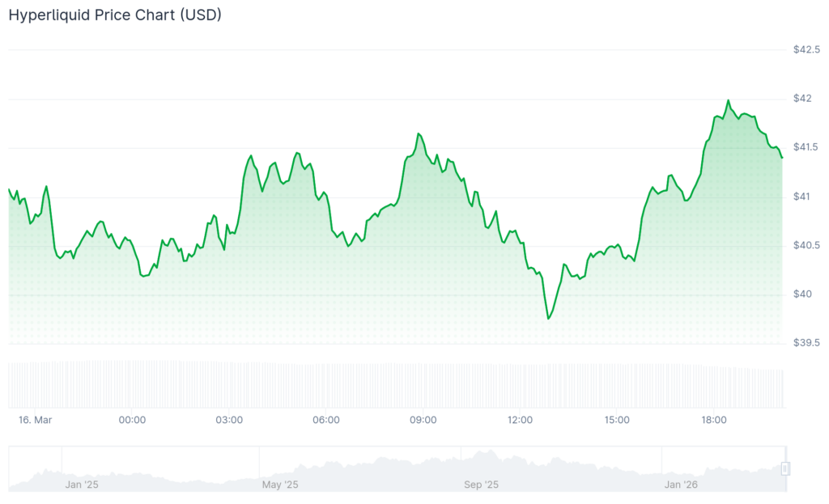
Task: Click Jan '26 in the range navigator
Action: [681, 485]
